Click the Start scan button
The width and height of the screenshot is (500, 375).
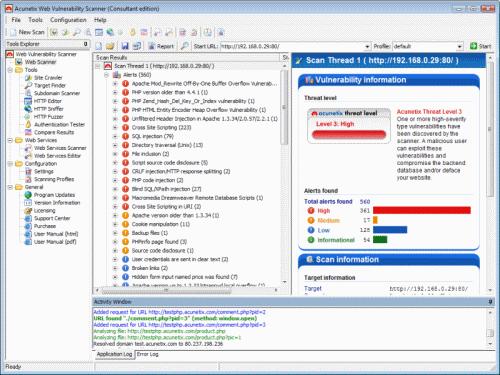coord(480,46)
